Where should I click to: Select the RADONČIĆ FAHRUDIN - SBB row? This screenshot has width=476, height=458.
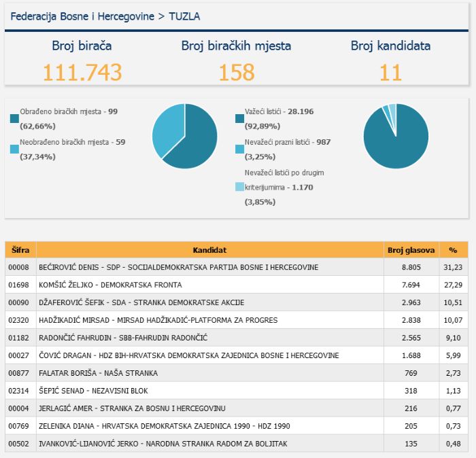[237, 338]
